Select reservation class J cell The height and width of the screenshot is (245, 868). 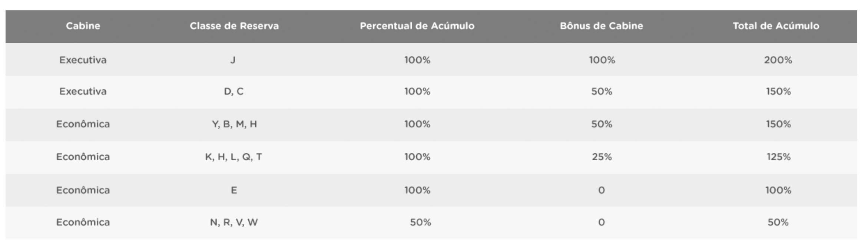tap(233, 60)
